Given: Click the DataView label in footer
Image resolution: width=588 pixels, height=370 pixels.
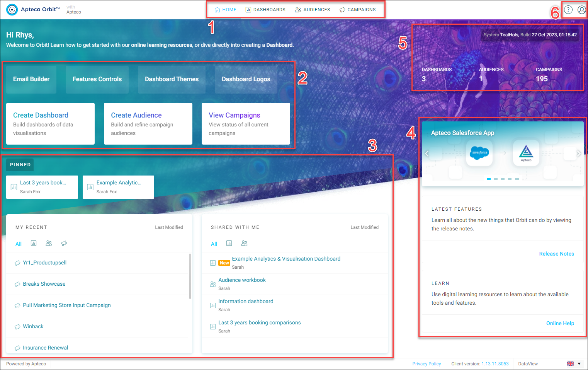Looking at the screenshot, I should coord(528,364).
